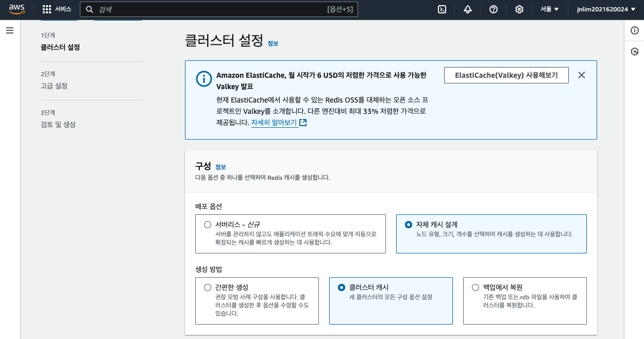Open 정보 link next to 클러스터 설정 heading
The image size is (644, 339).
point(273,44)
